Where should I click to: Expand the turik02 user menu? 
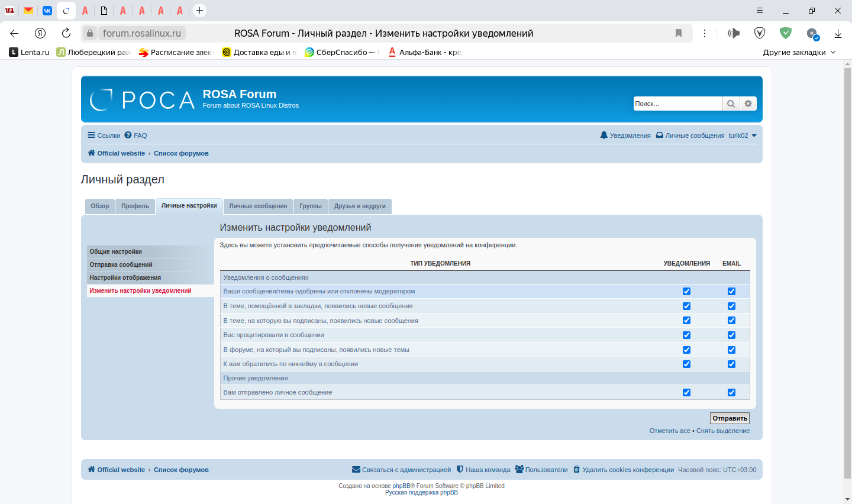point(743,135)
